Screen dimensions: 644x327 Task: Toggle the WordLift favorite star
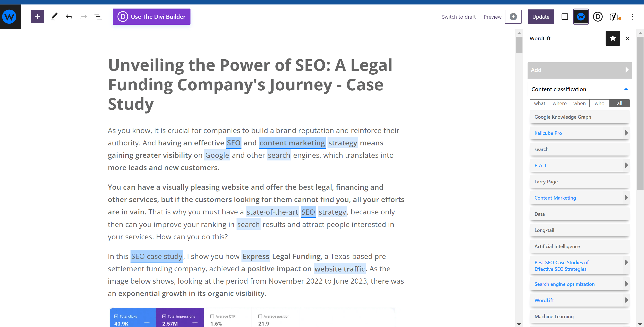[x=613, y=38]
